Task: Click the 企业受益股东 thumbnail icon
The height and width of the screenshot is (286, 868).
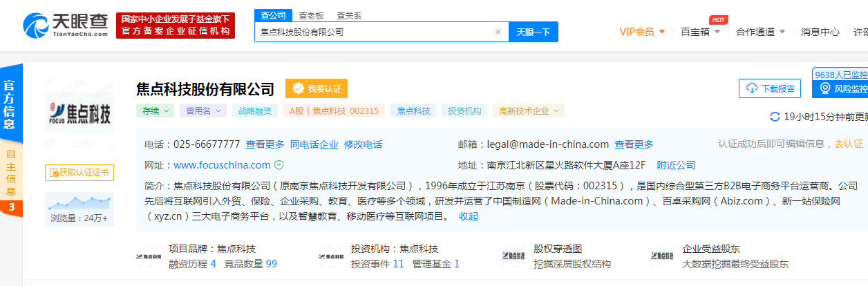Action: (662, 256)
